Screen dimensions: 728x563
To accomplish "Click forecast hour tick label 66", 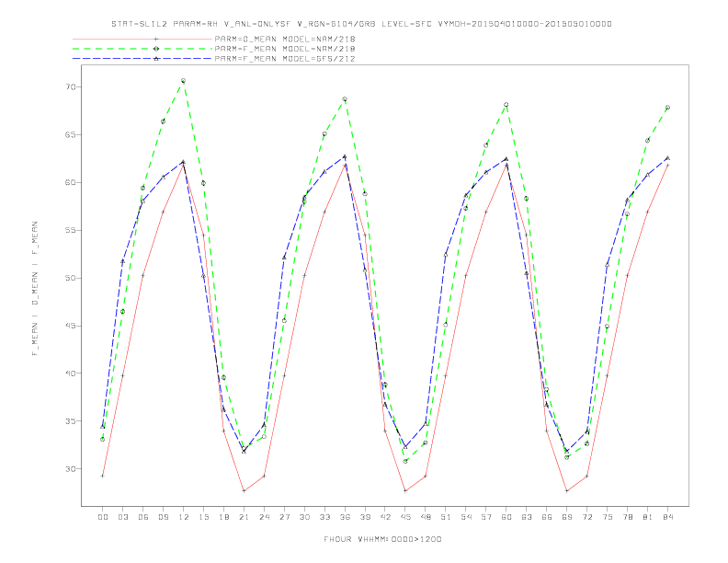I will (547, 517).
